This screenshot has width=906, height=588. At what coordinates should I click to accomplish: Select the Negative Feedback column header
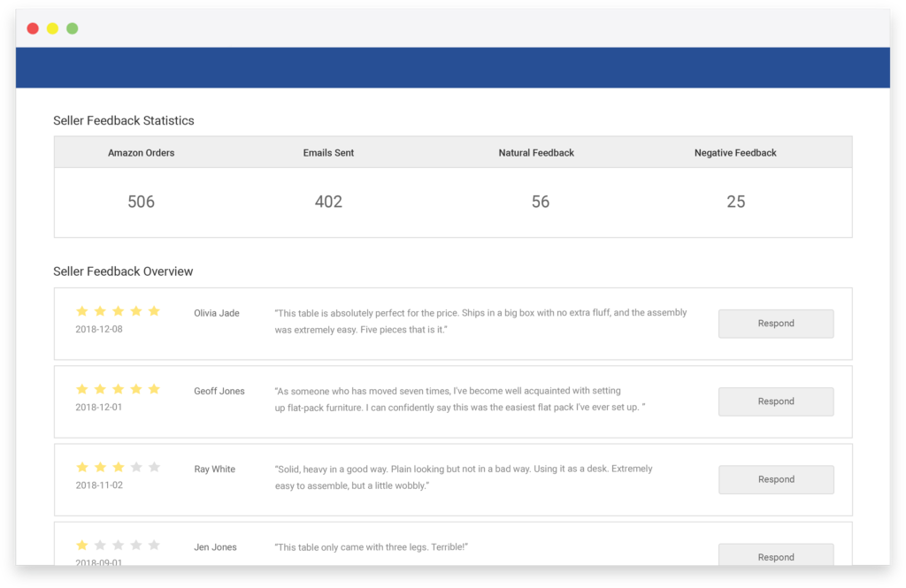(x=735, y=152)
